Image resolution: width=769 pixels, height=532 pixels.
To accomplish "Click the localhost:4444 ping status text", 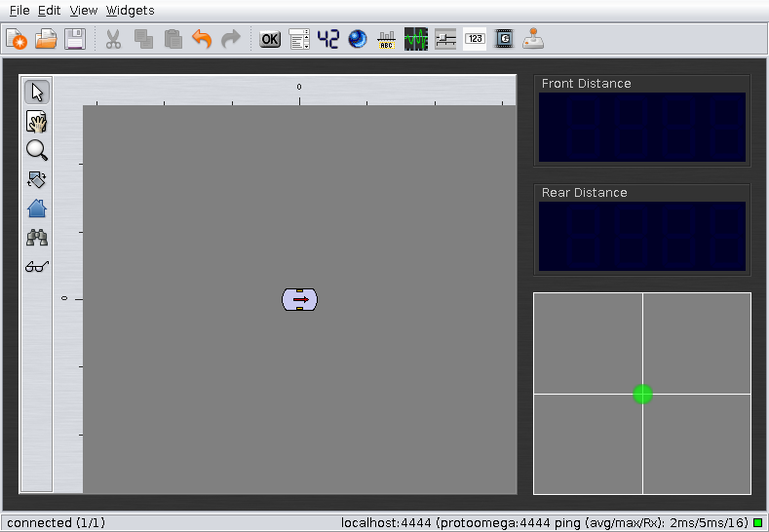I will [x=545, y=522].
